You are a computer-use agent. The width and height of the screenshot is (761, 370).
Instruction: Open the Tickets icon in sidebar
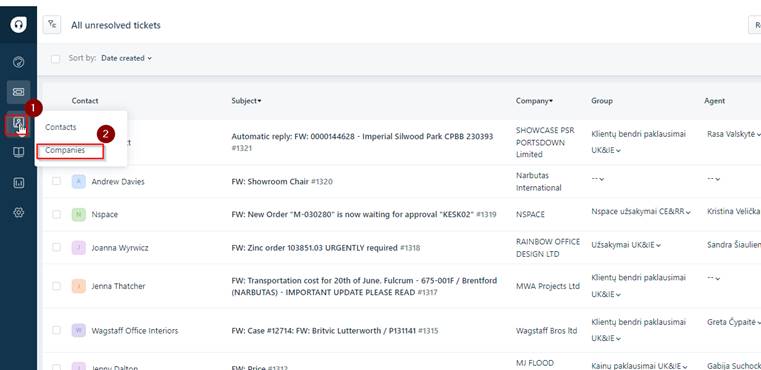[x=18, y=92]
